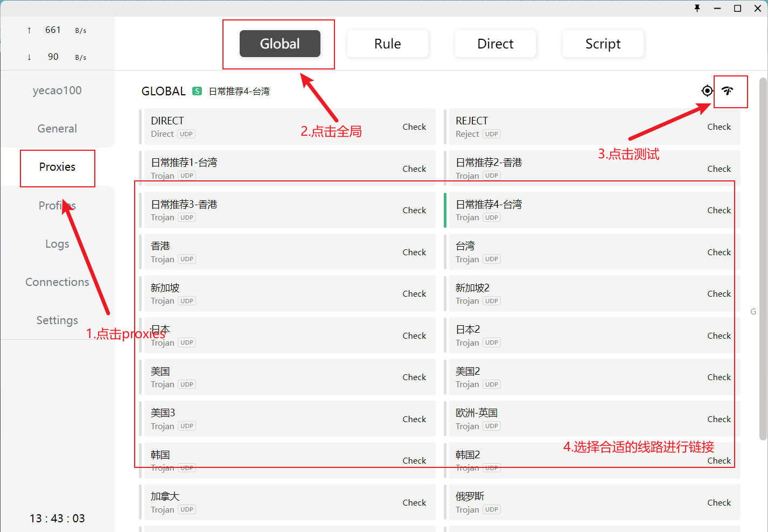The height and width of the screenshot is (532, 768).
Task: Check latency of 新加坡 proxy
Action: (414, 294)
